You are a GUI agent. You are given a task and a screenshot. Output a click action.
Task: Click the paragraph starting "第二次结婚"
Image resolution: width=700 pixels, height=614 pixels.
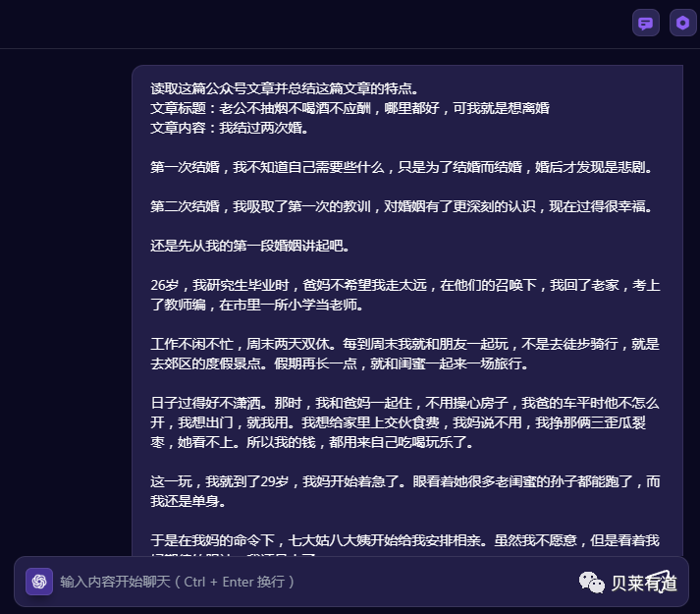pos(402,206)
